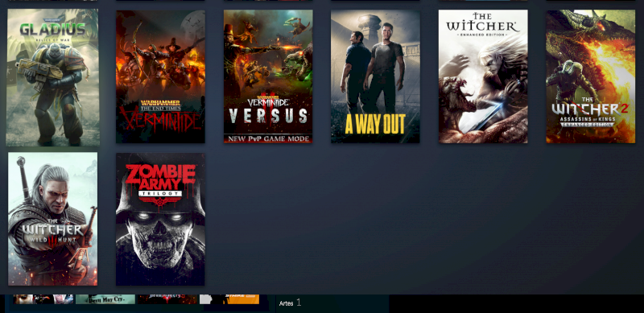
Task: Open the Warhammer 40,000 Gladius game cover
Action: tap(52, 77)
